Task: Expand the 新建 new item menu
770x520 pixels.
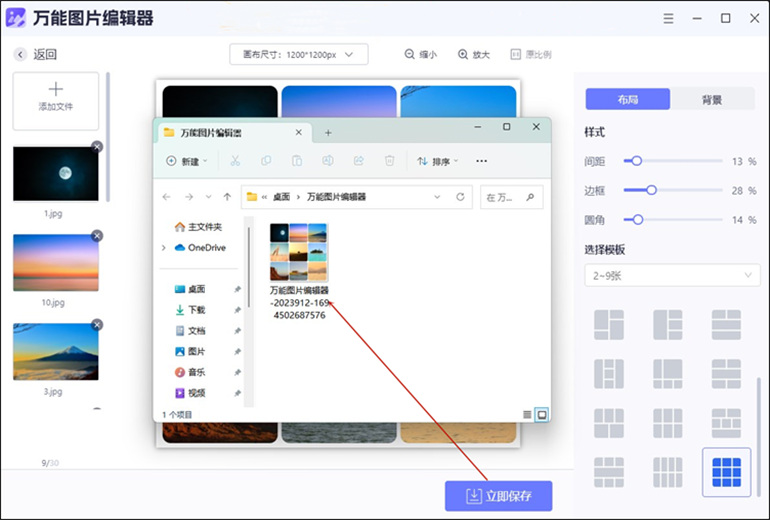Action: (187, 161)
